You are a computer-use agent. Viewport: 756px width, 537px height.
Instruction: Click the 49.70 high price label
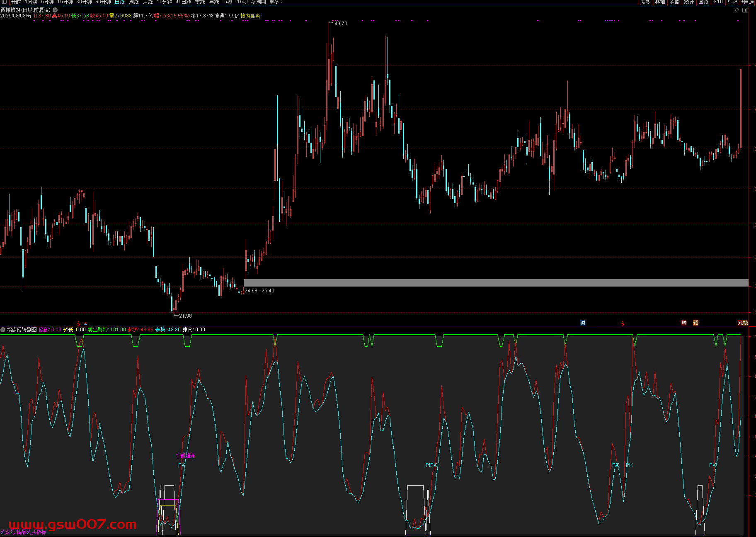(x=341, y=24)
